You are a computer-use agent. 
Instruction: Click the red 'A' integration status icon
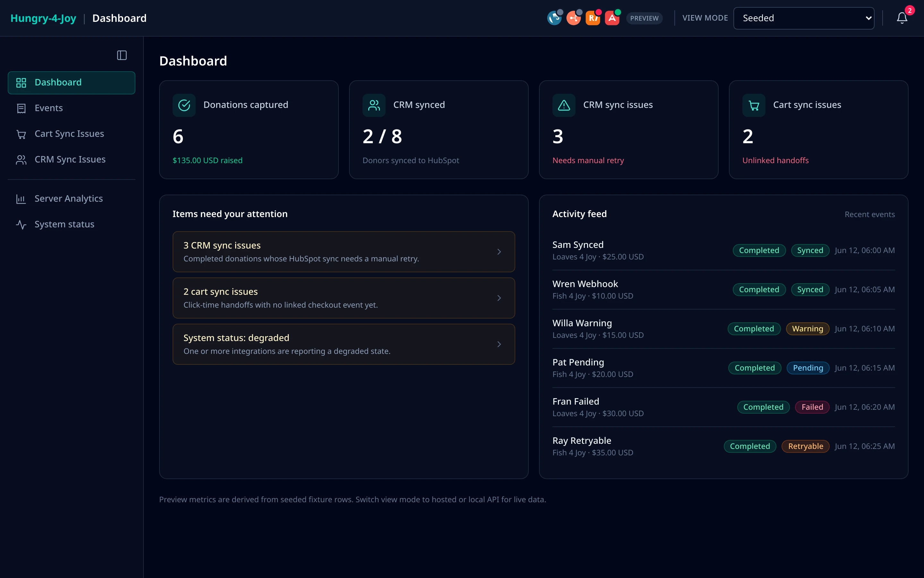tap(612, 18)
